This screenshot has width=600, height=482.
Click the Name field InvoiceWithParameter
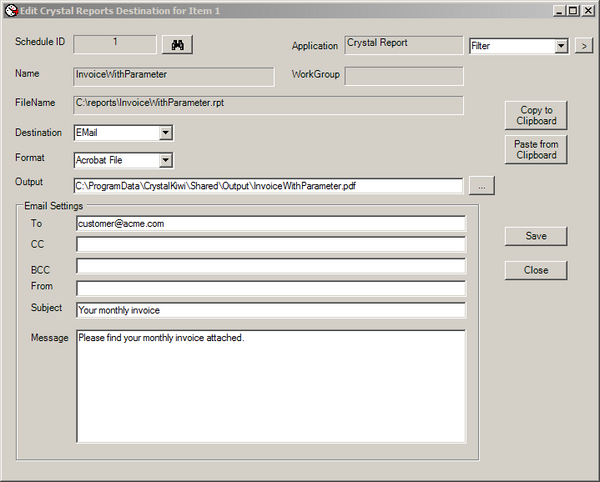tap(174, 77)
